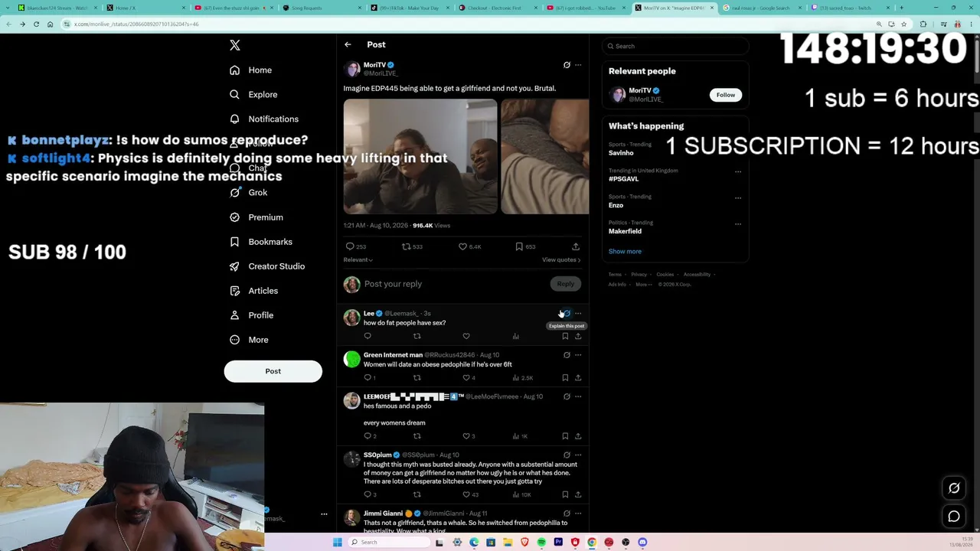Like MoriTV's main post with 6.4K likes
Image resolution: width=980 pixels, height=551 pixels.
tap(462, 246)
